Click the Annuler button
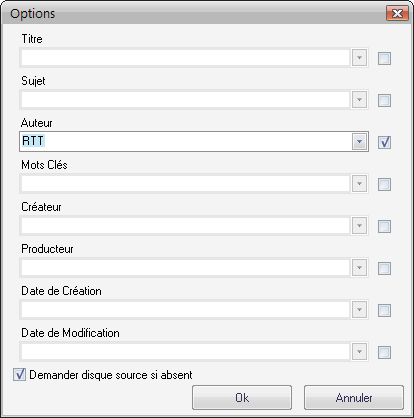414x418 pixels. (x=354, y=398)
